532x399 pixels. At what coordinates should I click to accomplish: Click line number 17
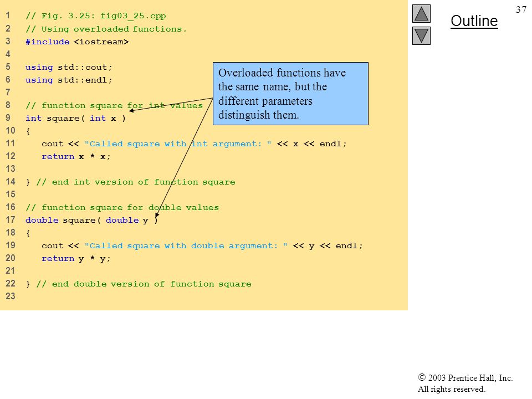(10, 220)
